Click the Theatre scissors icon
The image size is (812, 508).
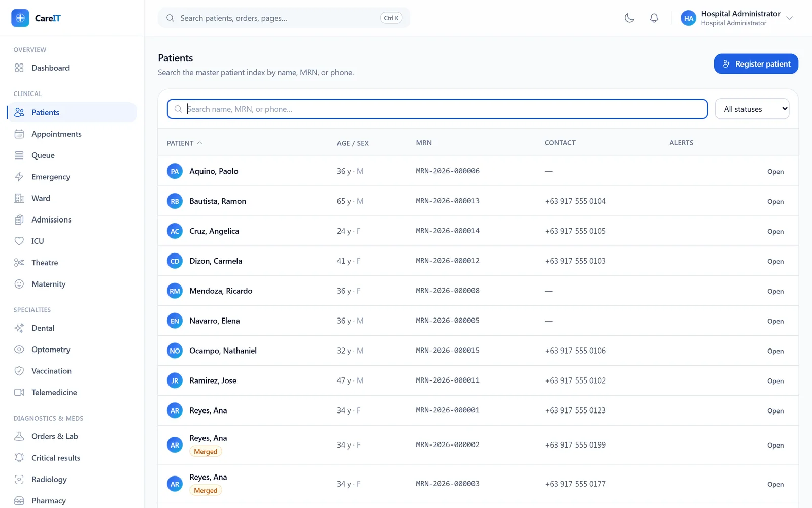pos(19,263)
